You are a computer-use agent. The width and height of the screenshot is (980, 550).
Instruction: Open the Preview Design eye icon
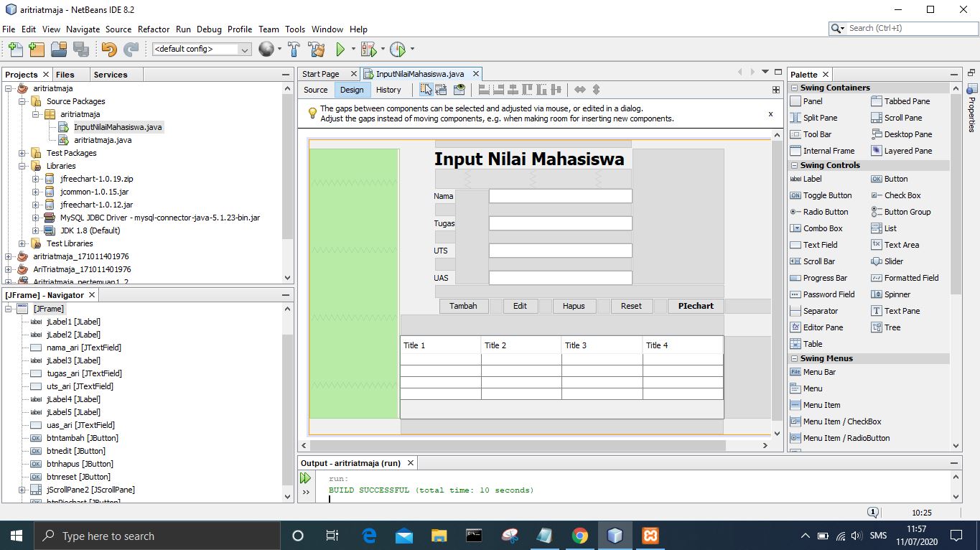point(459,89)
